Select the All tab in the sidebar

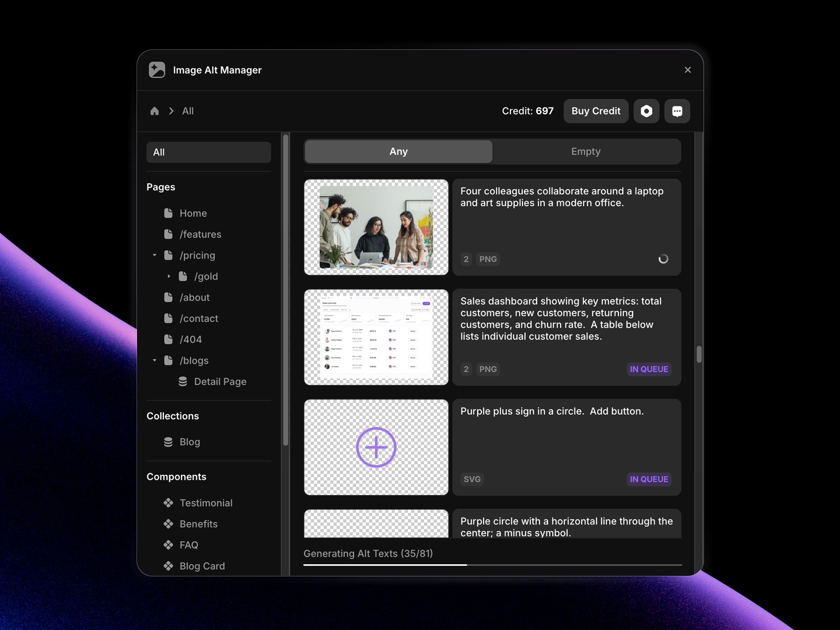point(208,152)
